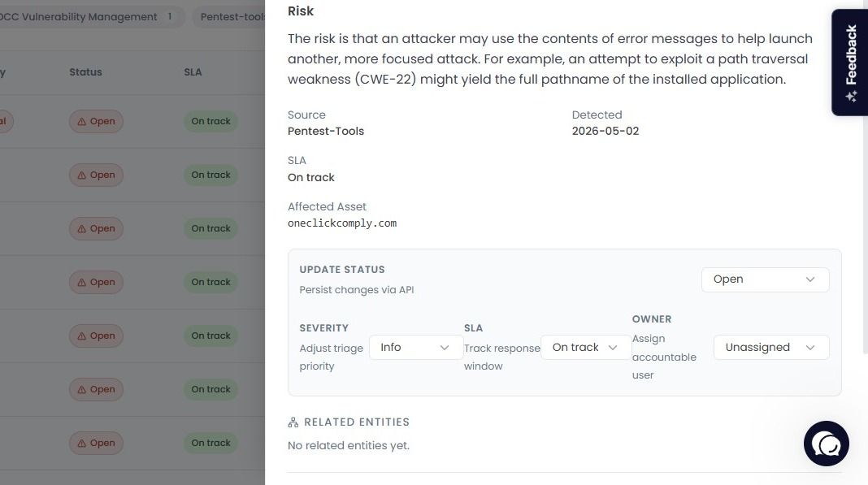Open the Severity dropdown set to Info
This screenshot has width=868, height=485.
coord(416,348)
